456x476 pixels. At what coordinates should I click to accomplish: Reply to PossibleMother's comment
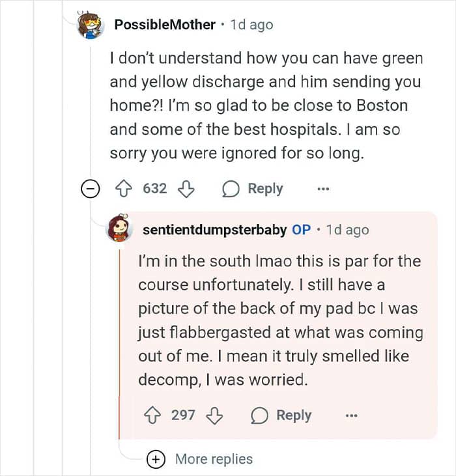click(x=253, y=189)
